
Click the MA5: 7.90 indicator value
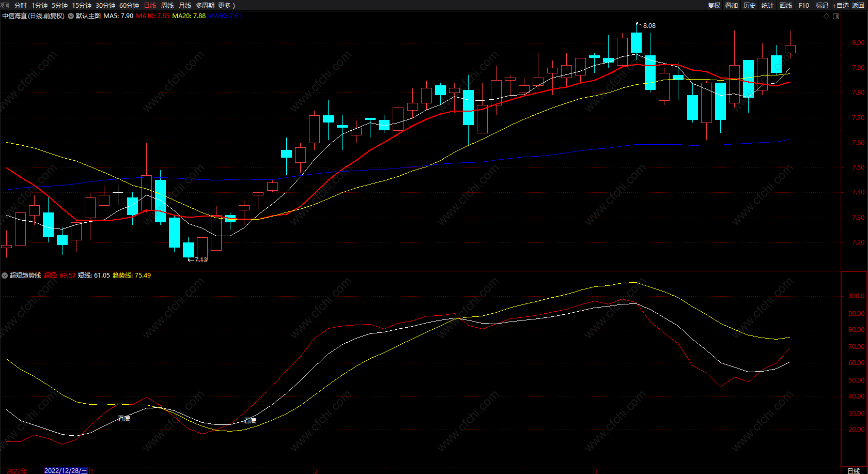click(x=118, y=16)
